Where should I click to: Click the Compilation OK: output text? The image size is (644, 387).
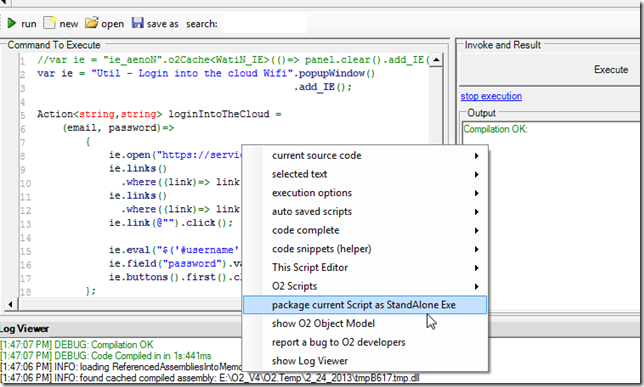(x=495, y=129)
